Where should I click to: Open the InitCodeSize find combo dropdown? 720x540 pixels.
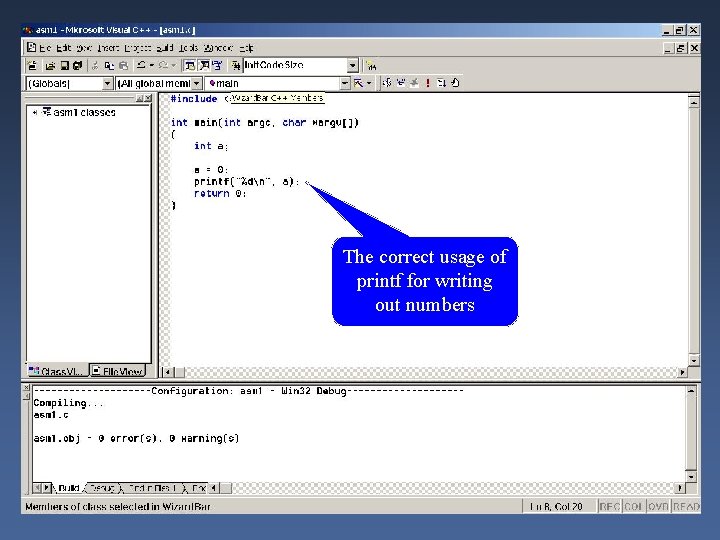tap(352, 66)
